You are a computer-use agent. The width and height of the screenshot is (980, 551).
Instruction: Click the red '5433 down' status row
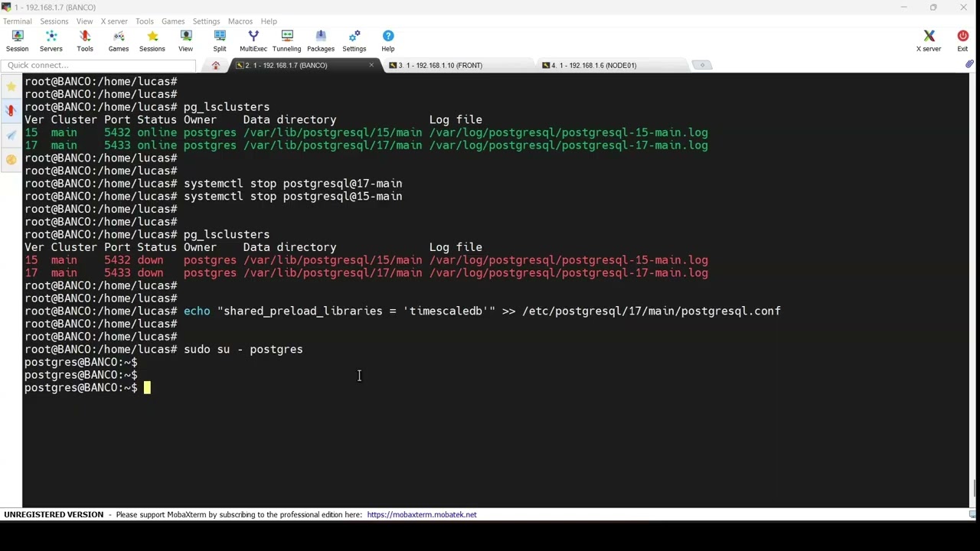366,272
